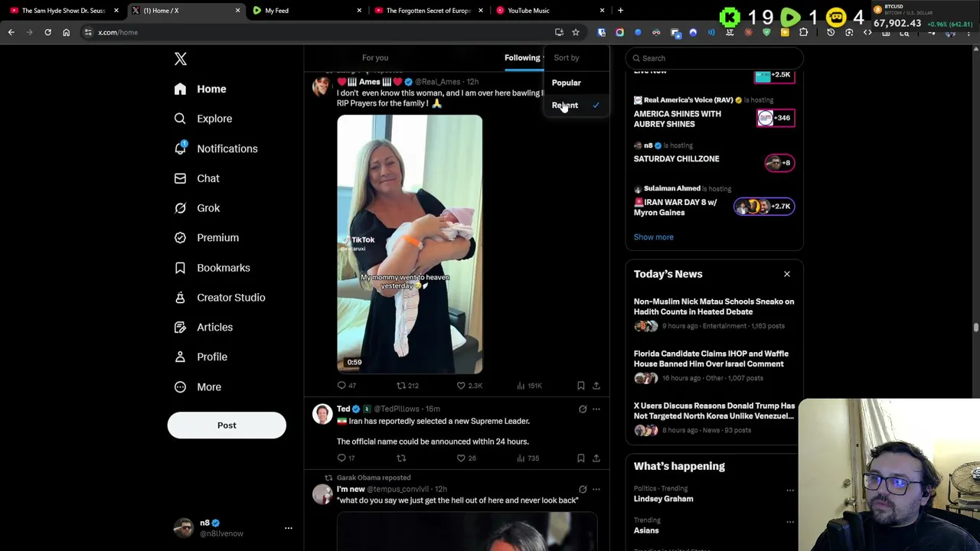Open options for Lindsey Graham trend

point(790,491)
